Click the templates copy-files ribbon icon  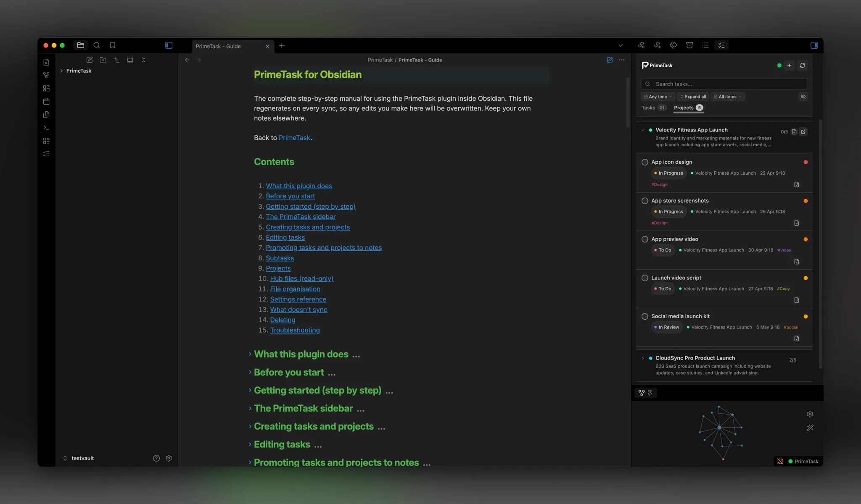point(46,114)
